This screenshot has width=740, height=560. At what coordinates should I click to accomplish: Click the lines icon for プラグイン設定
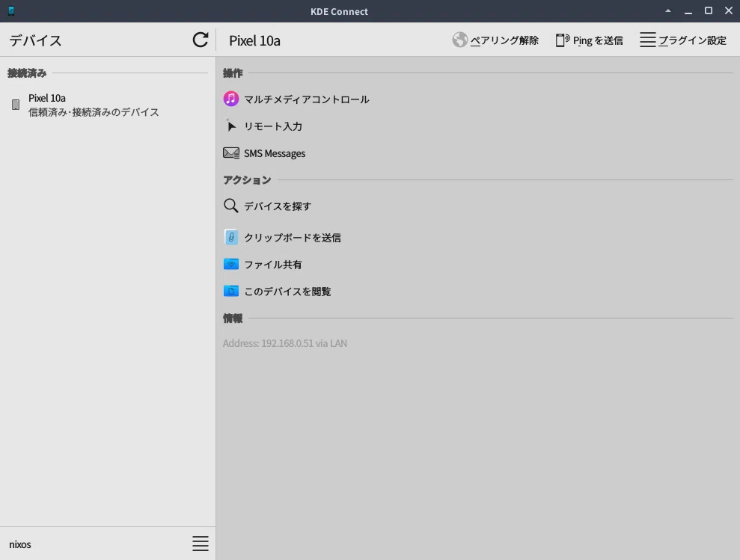click(647, 40)
